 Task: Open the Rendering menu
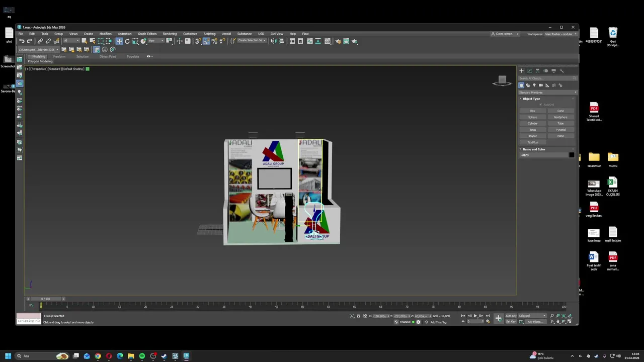[170, 34]
